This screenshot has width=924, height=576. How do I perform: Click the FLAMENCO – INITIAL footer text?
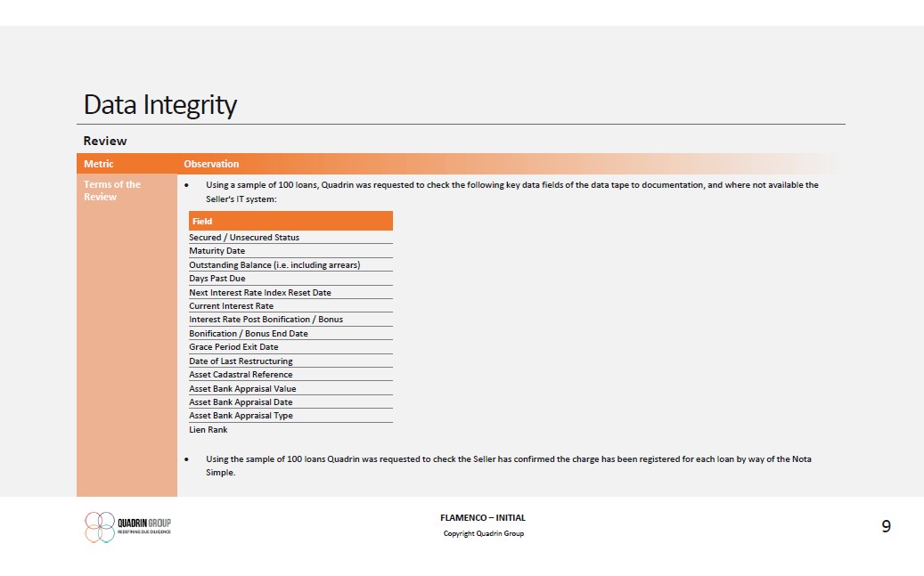coord(483,517)
